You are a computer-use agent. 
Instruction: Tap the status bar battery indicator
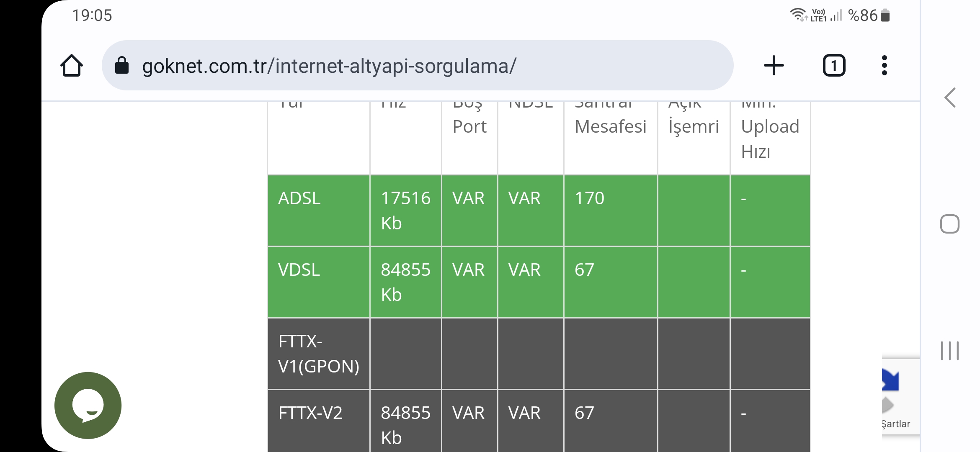[x=885, y=15]
